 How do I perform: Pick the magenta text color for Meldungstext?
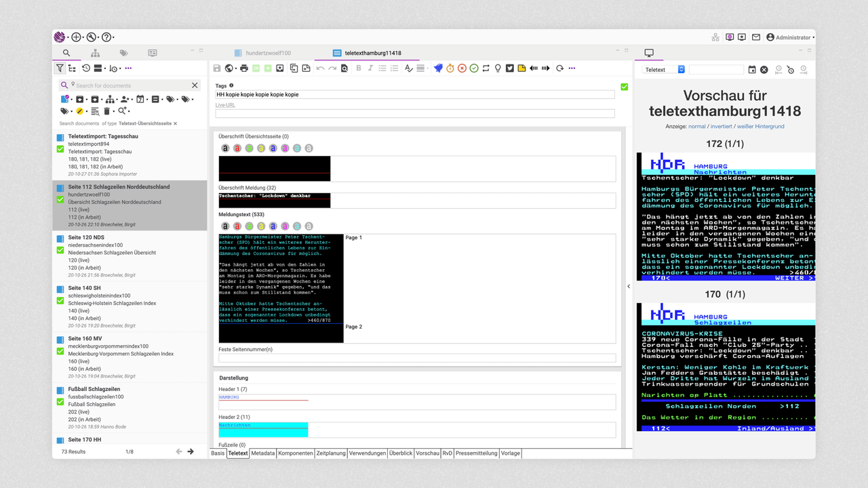click(x=284, y=226)
